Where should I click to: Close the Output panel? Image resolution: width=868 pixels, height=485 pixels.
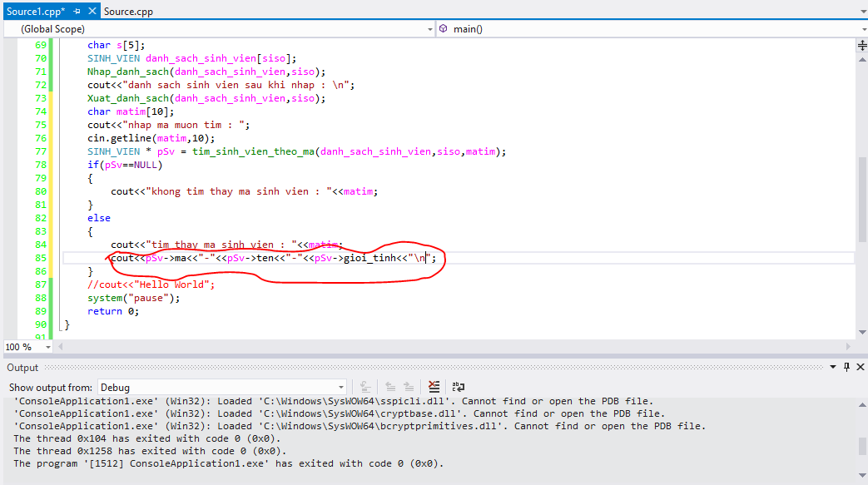[x=860, y=368]
